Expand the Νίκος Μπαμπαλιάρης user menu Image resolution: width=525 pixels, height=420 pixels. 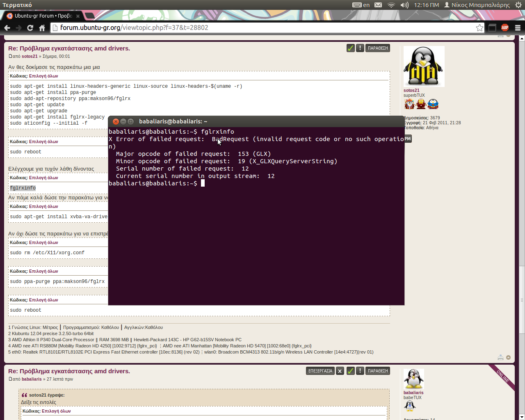click(477, 5)
